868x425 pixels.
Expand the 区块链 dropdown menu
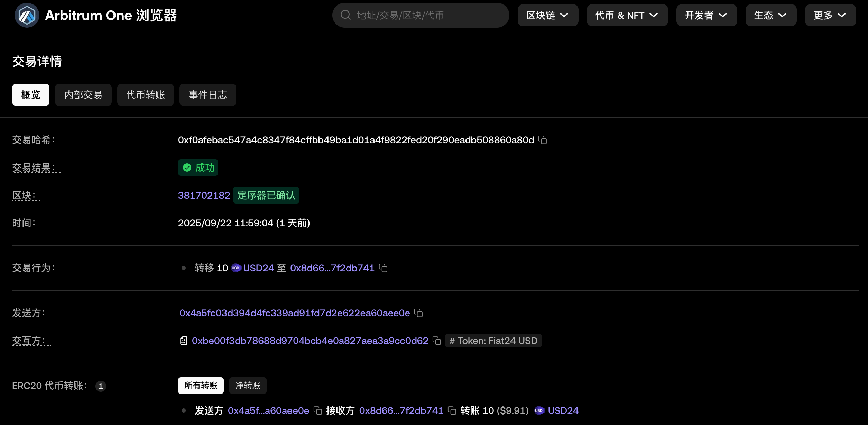point(547,16)
